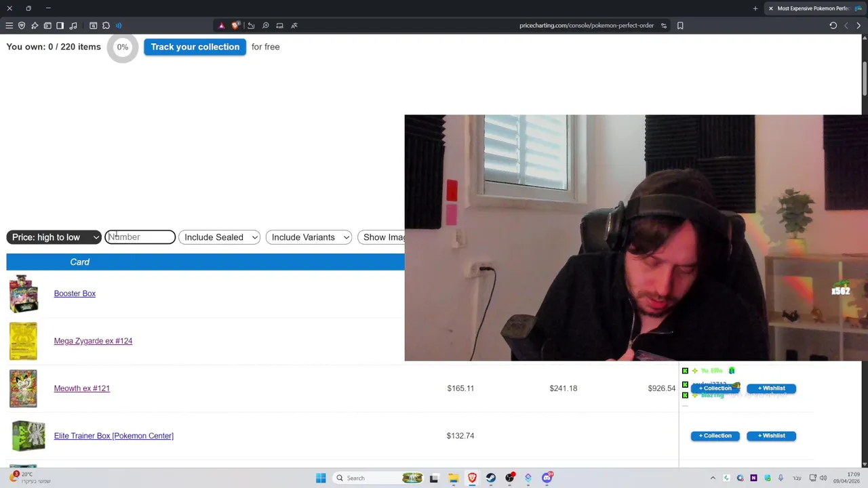The image size is (868, 488).
Task: Open the extensions puzzle icon
Action: (106, 26)
